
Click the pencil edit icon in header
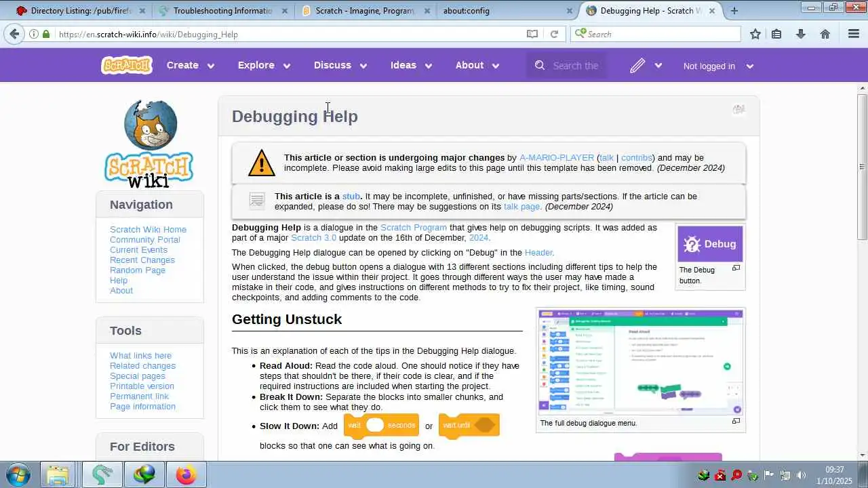click(637, 65)
